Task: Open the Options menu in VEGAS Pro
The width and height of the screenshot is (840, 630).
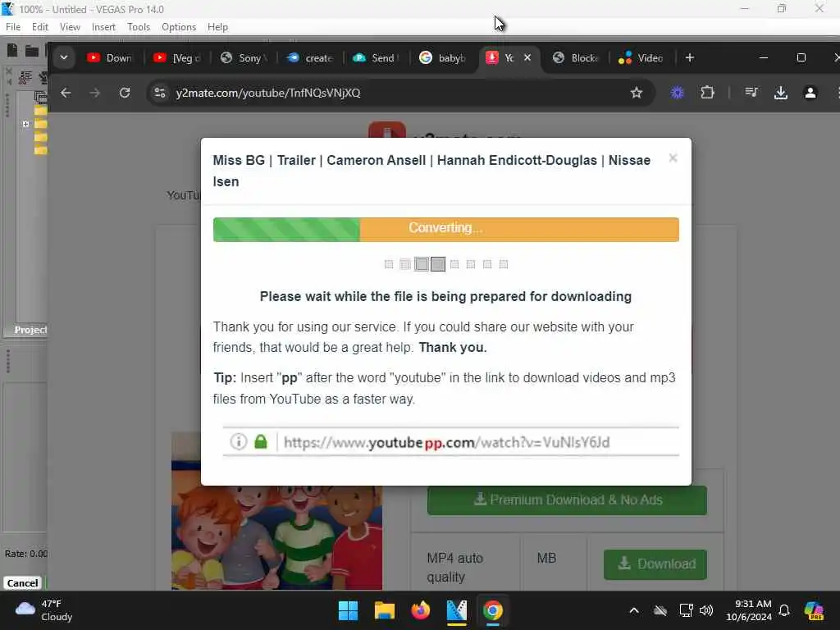Action: point(179,27)
